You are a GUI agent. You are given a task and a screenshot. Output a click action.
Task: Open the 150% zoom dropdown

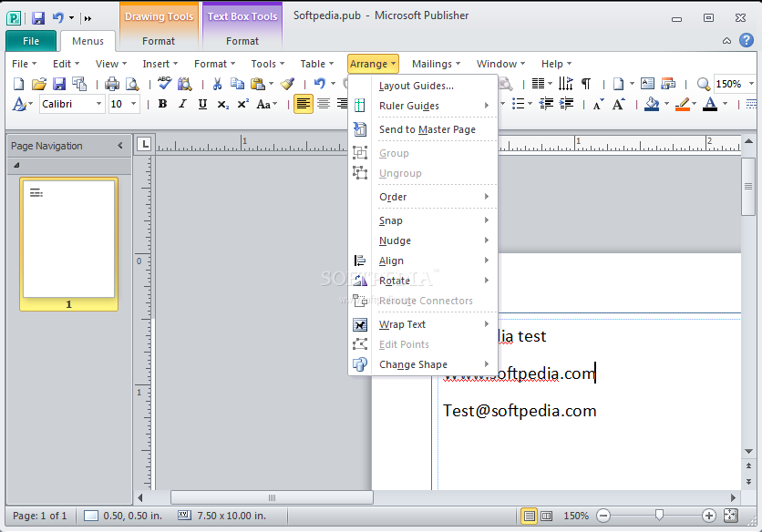tap(751, 84)
